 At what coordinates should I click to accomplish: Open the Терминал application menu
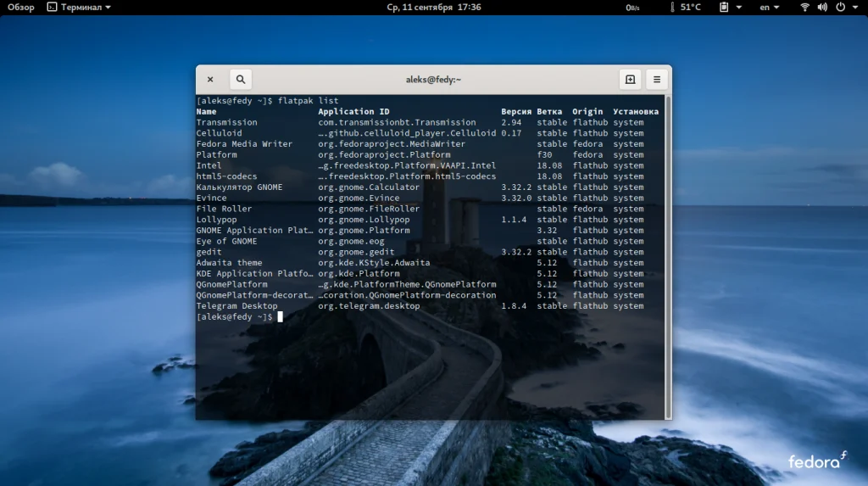pos(79,7)
